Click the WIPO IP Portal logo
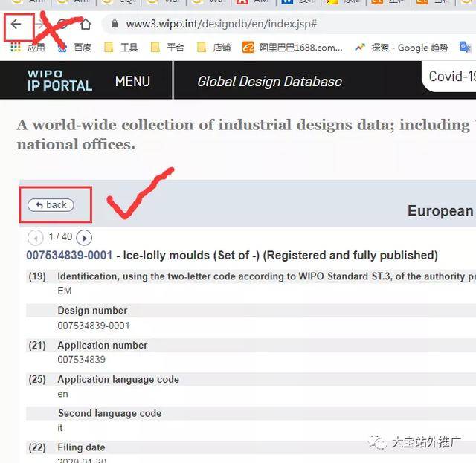Screen dimensions: 476x463 pos(59,80)
